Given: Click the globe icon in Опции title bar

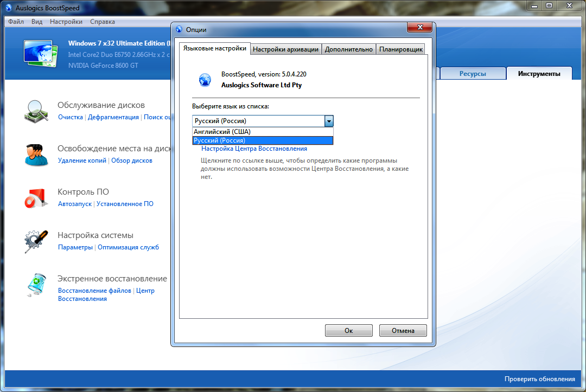Looking at the screenshot, I should [x=179, y=29].
